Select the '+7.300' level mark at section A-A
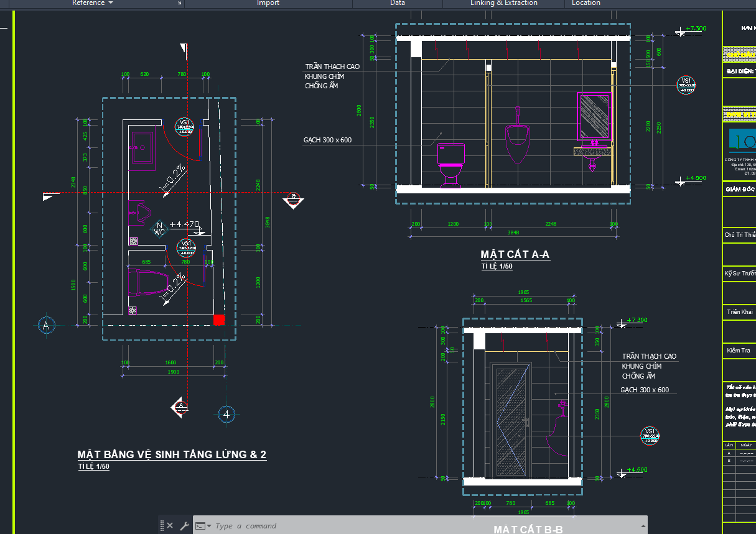The width and height of the screenshot is (756, 534). point(696,29)
